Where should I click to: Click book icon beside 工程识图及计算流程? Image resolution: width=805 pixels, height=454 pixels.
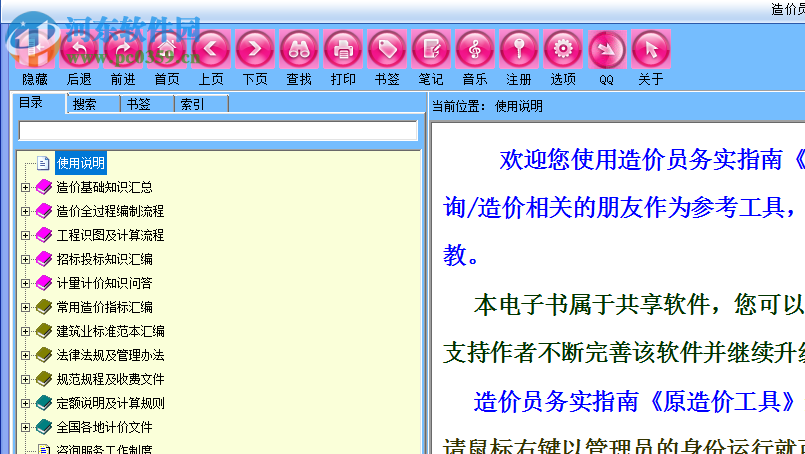[x=44, y=235]
